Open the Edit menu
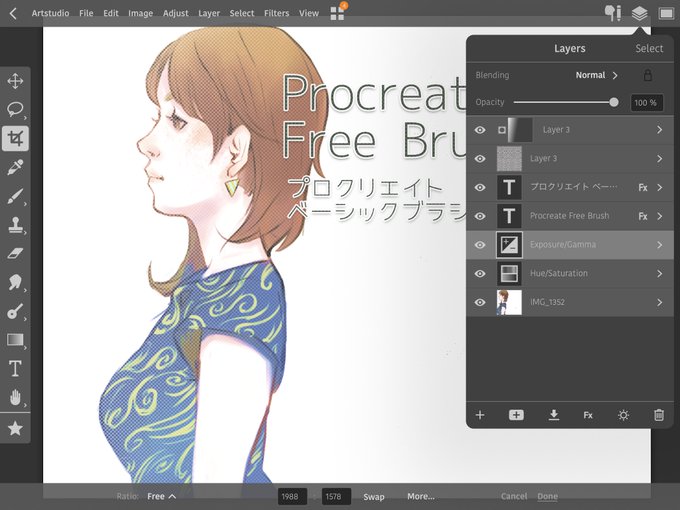The height and width of the screenshot is (510, 680). coord(111,13)
